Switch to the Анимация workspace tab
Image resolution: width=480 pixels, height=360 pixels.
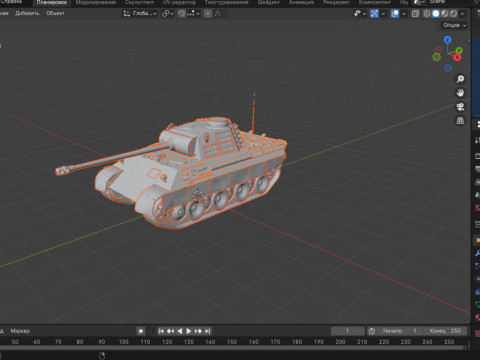pyautogui.click(x=301, y=2)
